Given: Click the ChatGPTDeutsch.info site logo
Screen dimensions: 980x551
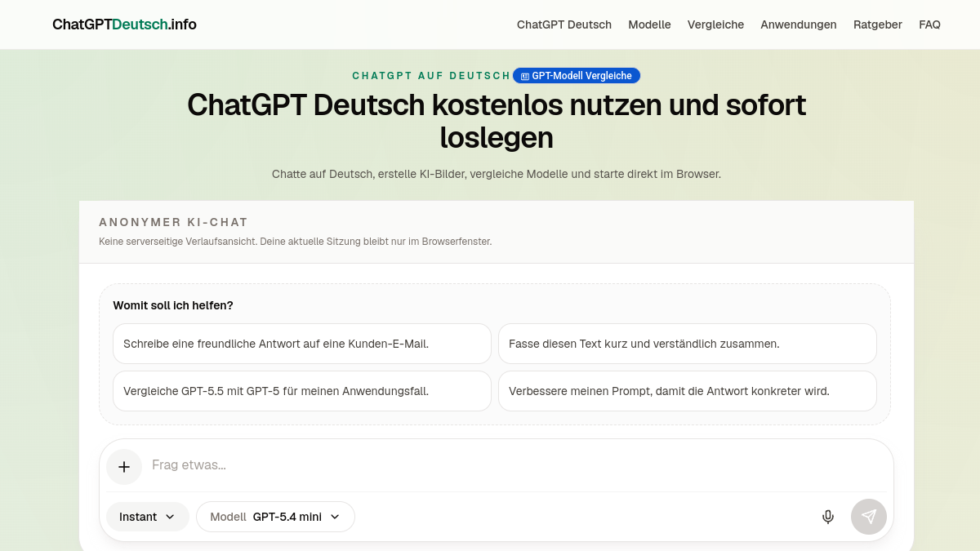Looking at the screenshot, I should (124, 24).
